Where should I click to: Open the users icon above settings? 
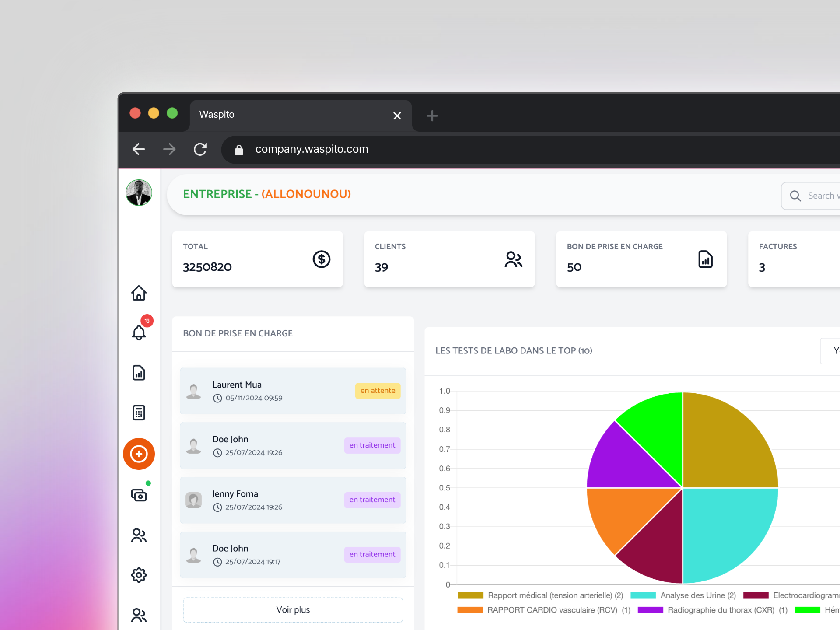pos(139,535)
